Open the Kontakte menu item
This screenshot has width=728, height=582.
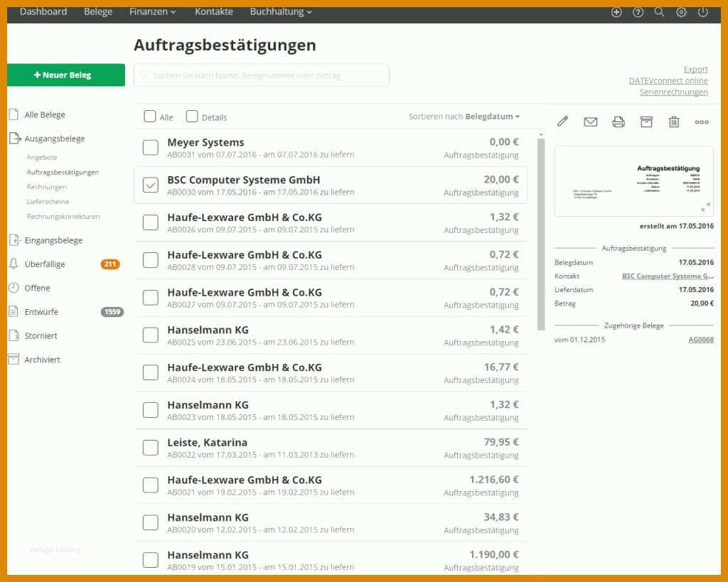coord(213,11)
